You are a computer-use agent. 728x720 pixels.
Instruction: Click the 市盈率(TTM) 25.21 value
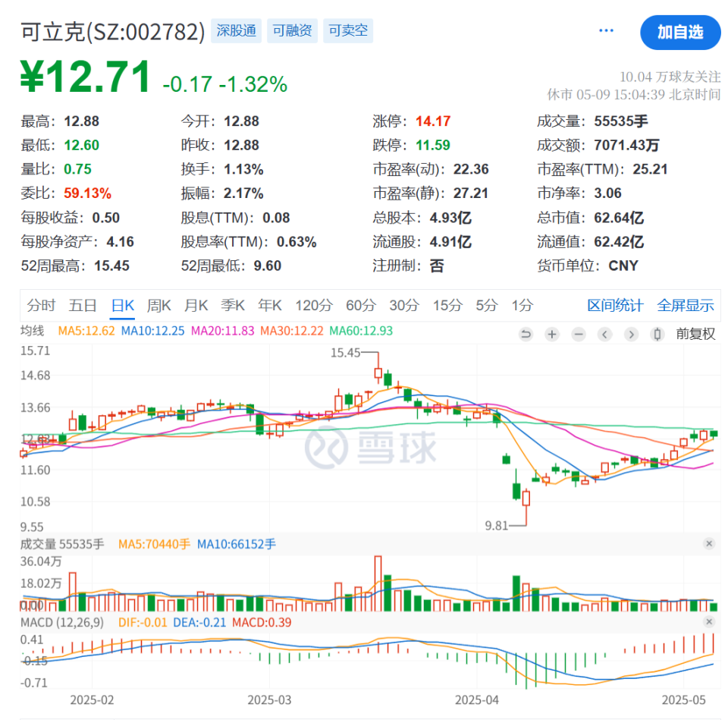[650, 169]
